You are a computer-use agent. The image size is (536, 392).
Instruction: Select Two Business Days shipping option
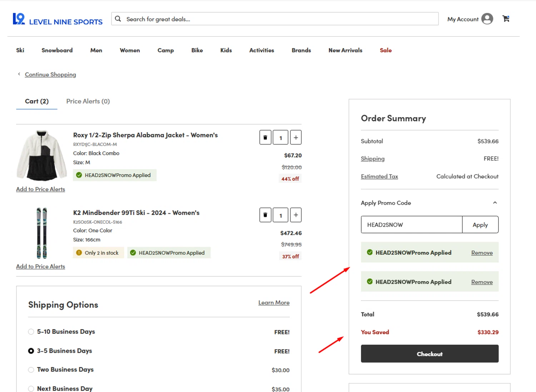(31, 370)
